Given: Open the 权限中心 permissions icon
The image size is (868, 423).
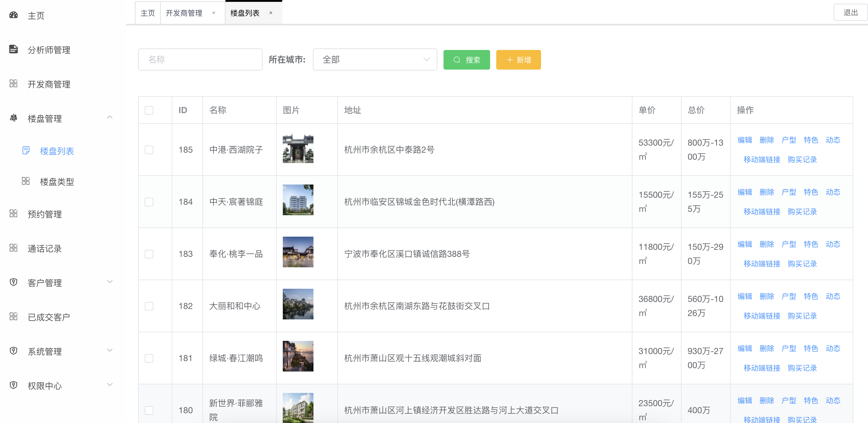Looking at the screenshot, I should [13, 385].
